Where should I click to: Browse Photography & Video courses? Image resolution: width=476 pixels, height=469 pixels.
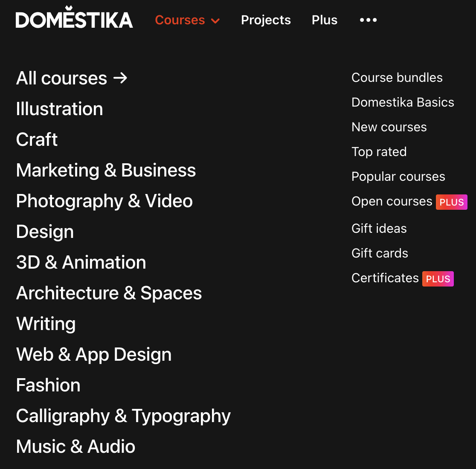pyautogui.click(x=104, y=201)
